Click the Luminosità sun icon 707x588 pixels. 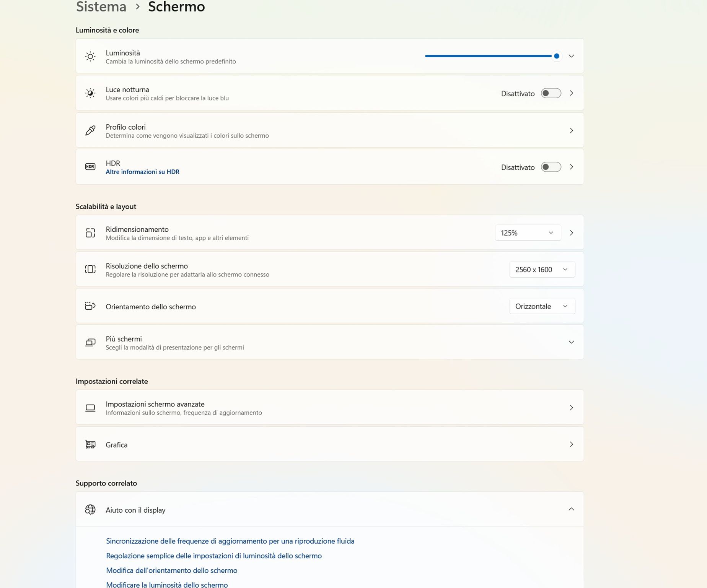pos(90,57)
